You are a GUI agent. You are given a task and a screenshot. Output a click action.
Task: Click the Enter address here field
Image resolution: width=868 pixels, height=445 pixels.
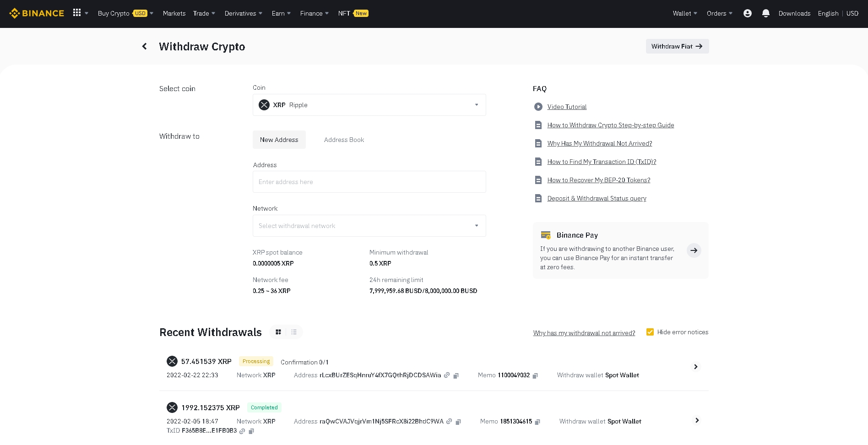(x=369, y=182)
